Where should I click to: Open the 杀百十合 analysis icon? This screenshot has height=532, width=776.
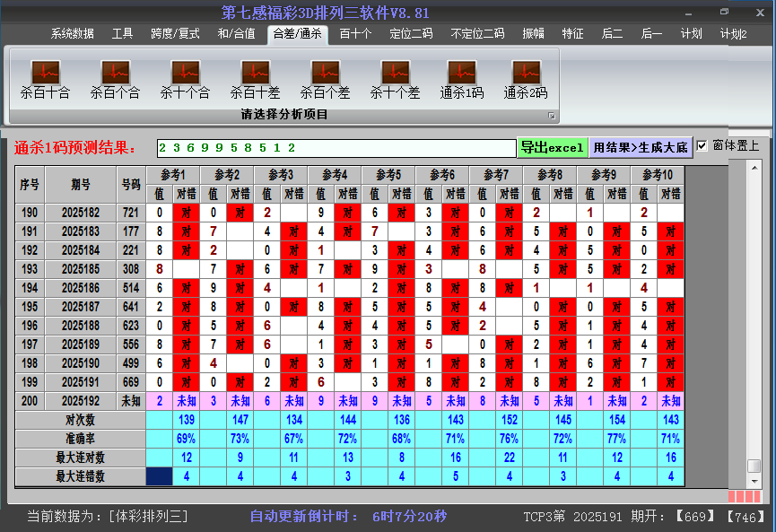pos(45,80)
